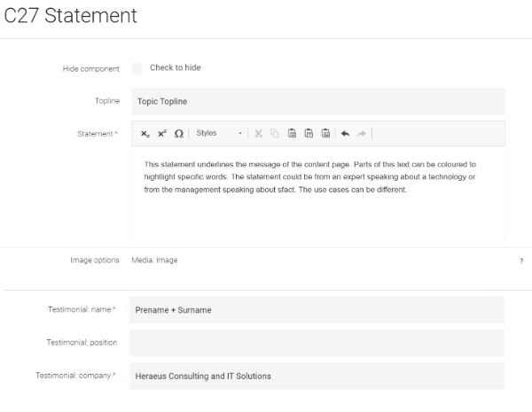This screenshot has height=412, width=532.
Task: Click the Redo arrow icon
Action: click(362, 134)
